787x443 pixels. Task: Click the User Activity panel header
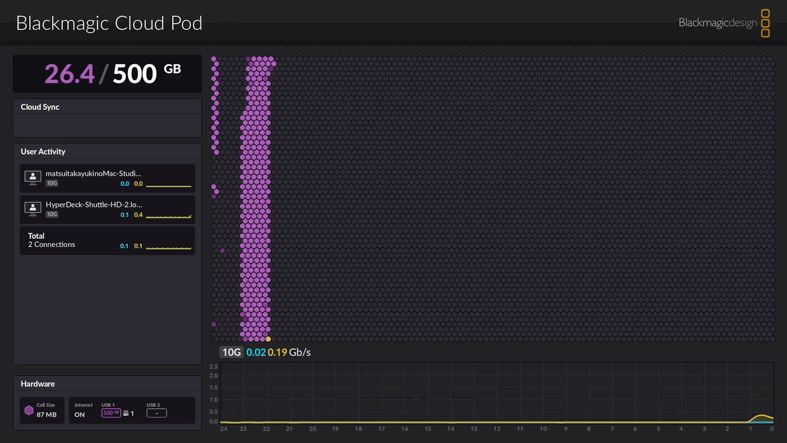107,152
